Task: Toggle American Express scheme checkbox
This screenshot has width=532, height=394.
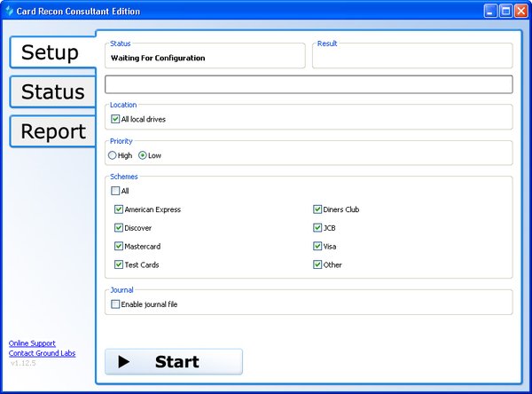Action: click(x=119, y=209)
